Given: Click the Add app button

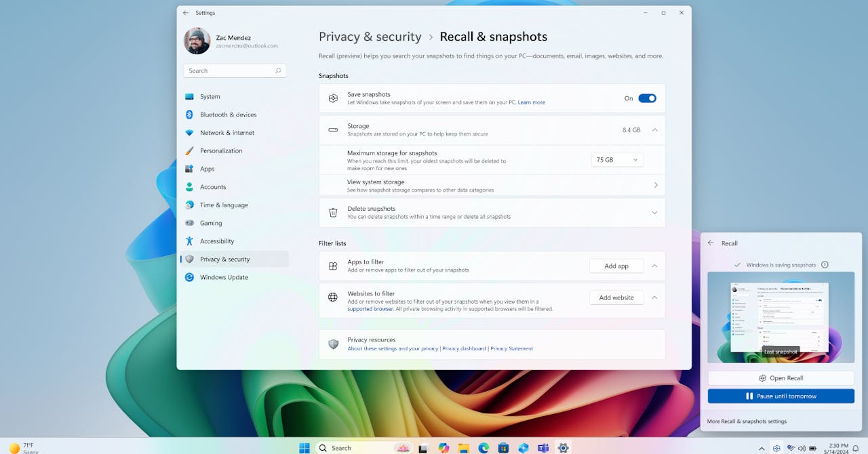Looking at the screenshot, I should pyautogui.click(x=616, y=266).
